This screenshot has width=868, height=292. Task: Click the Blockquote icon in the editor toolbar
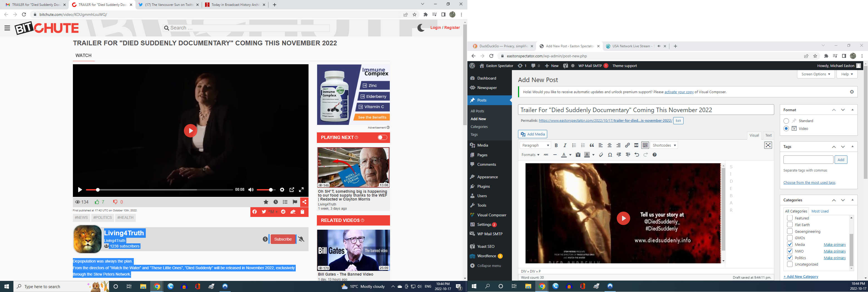pyautogui.click(x=592, y=145)
